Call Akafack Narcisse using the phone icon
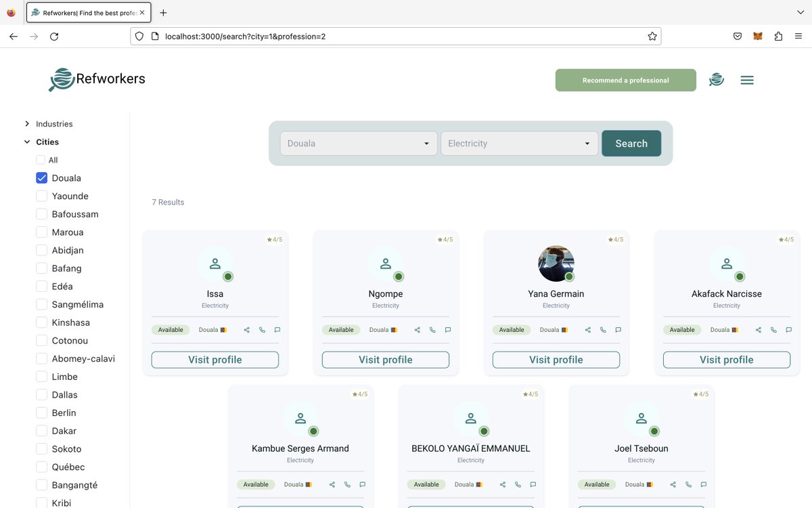 (x=773, y=330)
